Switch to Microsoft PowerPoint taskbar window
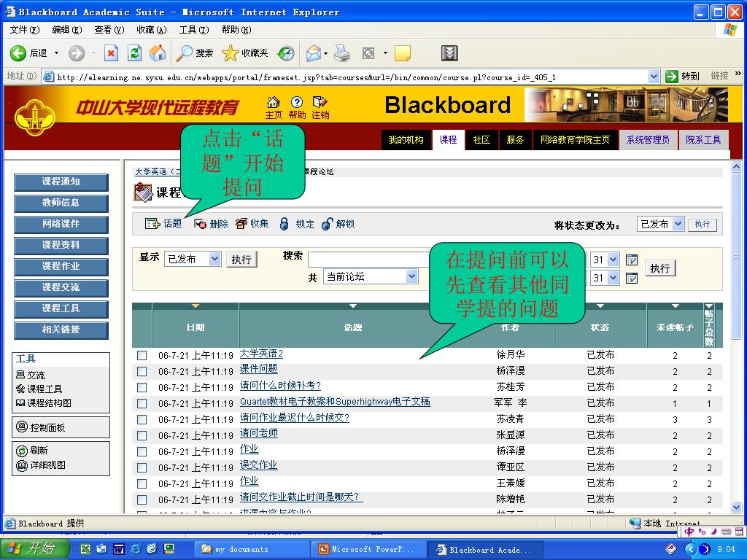747x560 pixels. pos(368,549)
